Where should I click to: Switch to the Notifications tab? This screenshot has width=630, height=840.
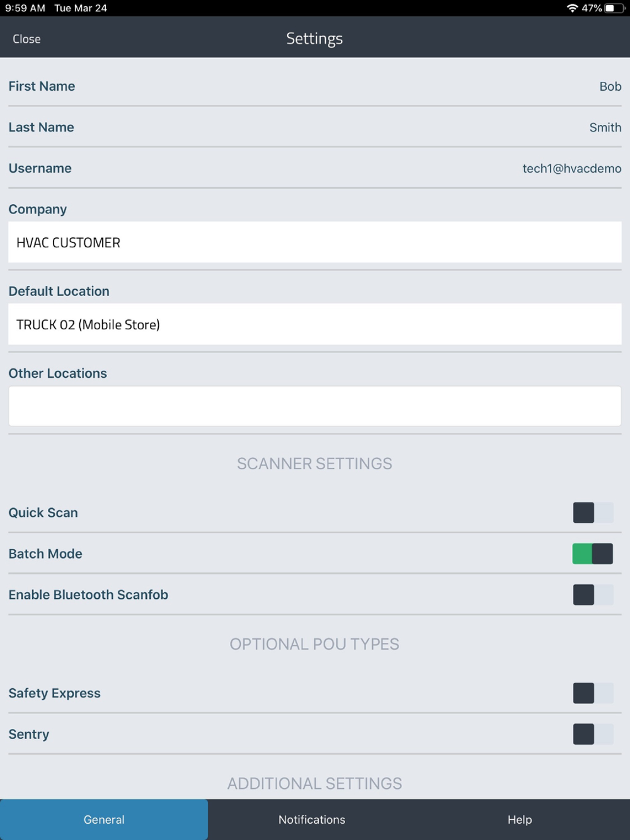pos(312,819)
